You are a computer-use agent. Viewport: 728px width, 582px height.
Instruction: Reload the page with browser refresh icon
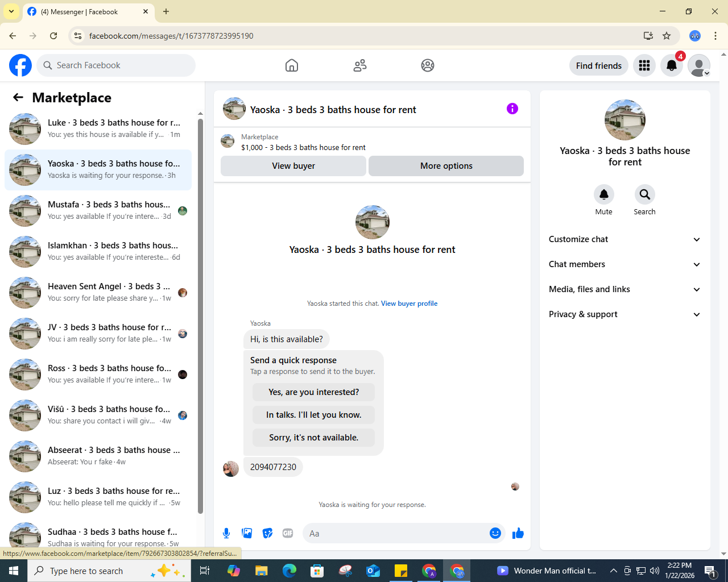click(x=53, y=36)
